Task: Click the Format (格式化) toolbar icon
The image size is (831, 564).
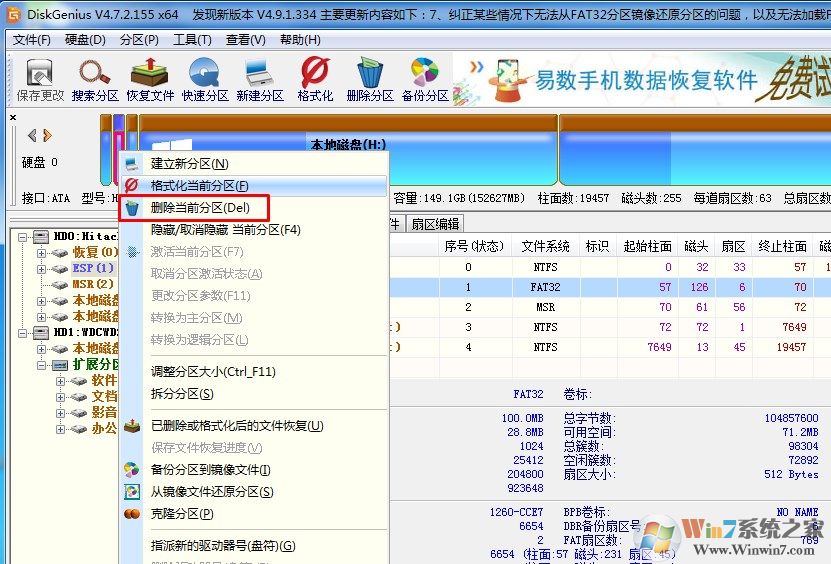Action: (x=315, y=79)
